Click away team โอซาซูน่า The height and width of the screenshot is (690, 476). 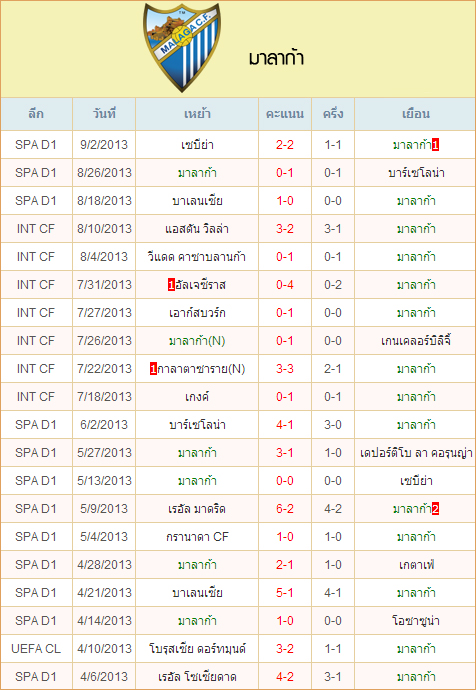pyautogui.click(x=416, y=621)
